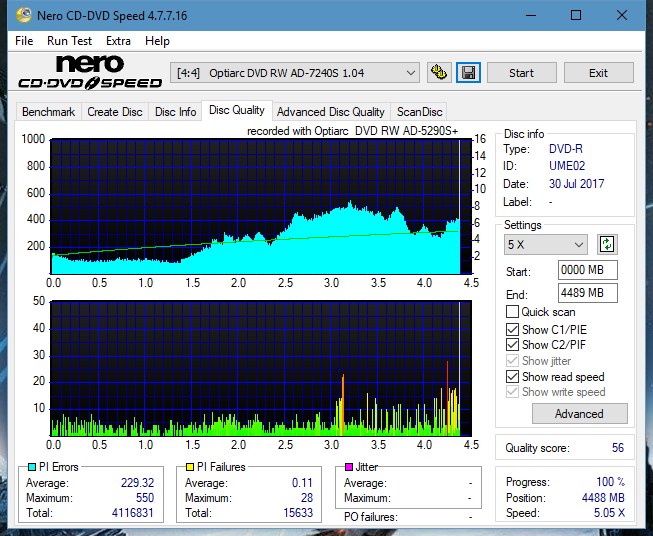Select the Disc Quality tab
653x536 pixels.
237,110
